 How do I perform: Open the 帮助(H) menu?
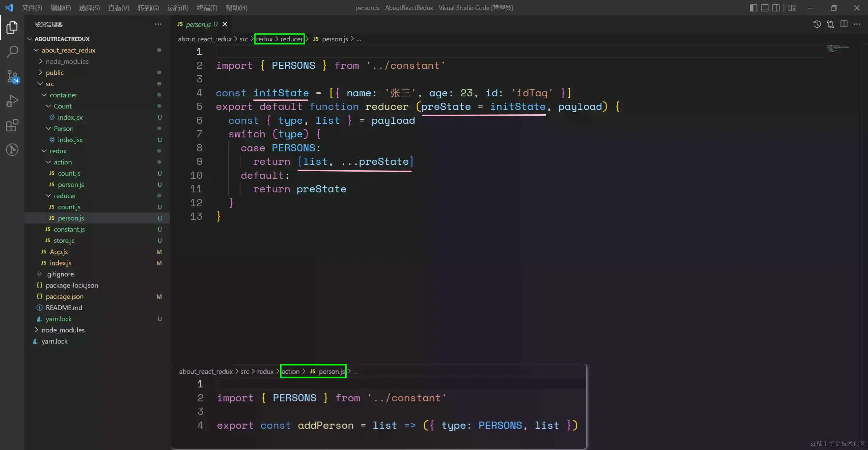point(236,7)
